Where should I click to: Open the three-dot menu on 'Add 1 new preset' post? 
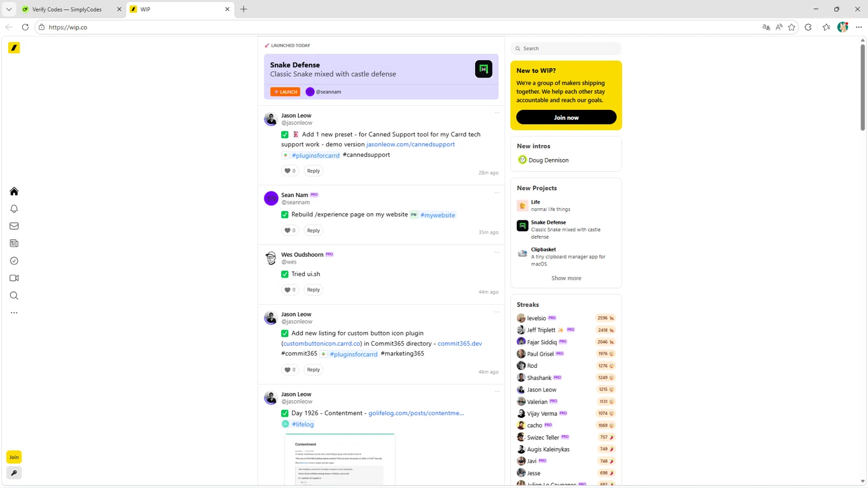coord(496,113)
